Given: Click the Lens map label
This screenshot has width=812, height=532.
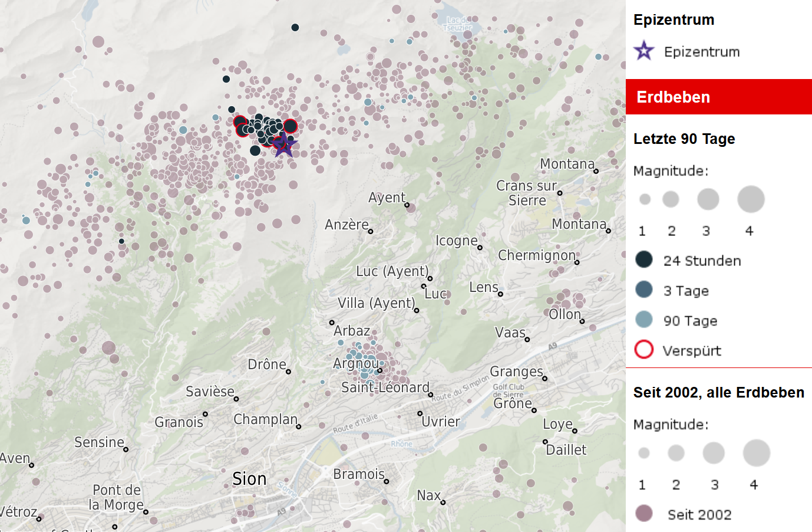Looking at the screenshot, I should 484,287.
